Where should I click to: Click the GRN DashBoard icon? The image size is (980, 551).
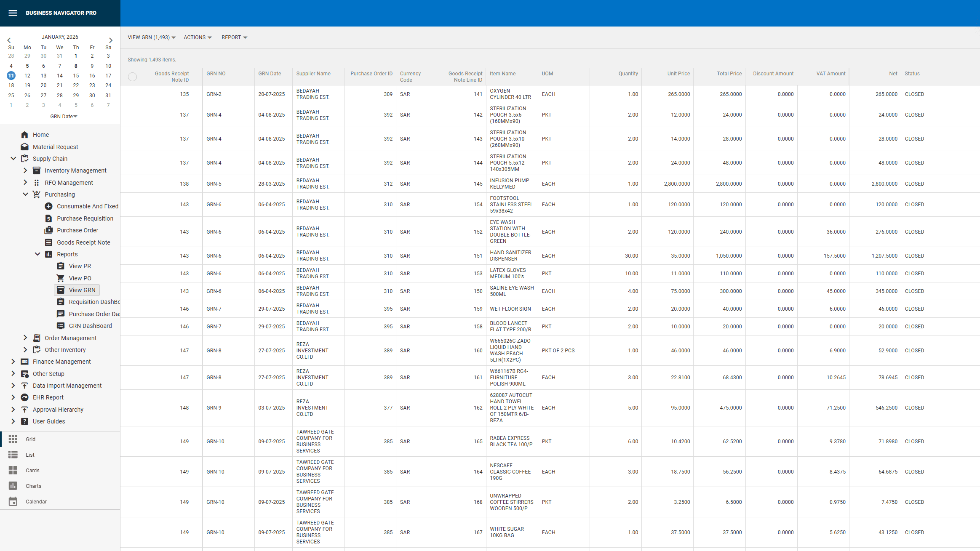[x=60, y=325]
